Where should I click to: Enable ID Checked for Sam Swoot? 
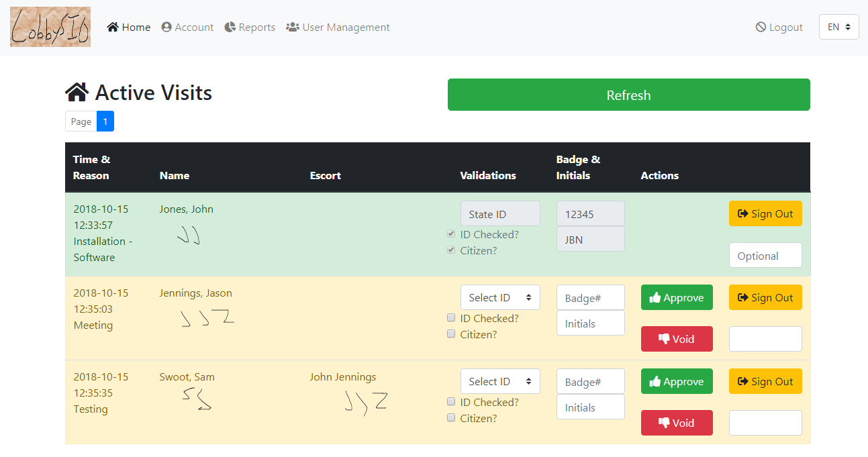pos(451,402)
